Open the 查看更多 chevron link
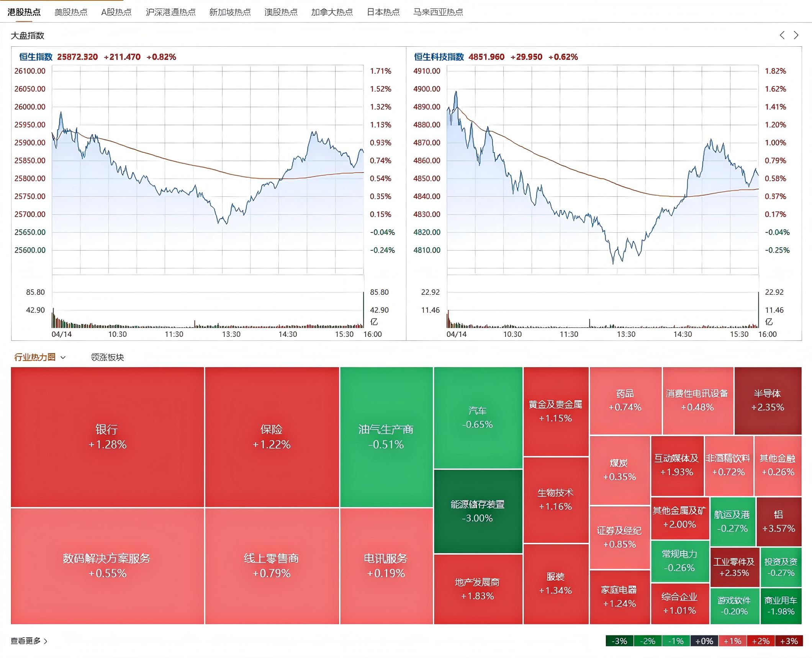This screenshot has width=812, height=658. point(46,641)
